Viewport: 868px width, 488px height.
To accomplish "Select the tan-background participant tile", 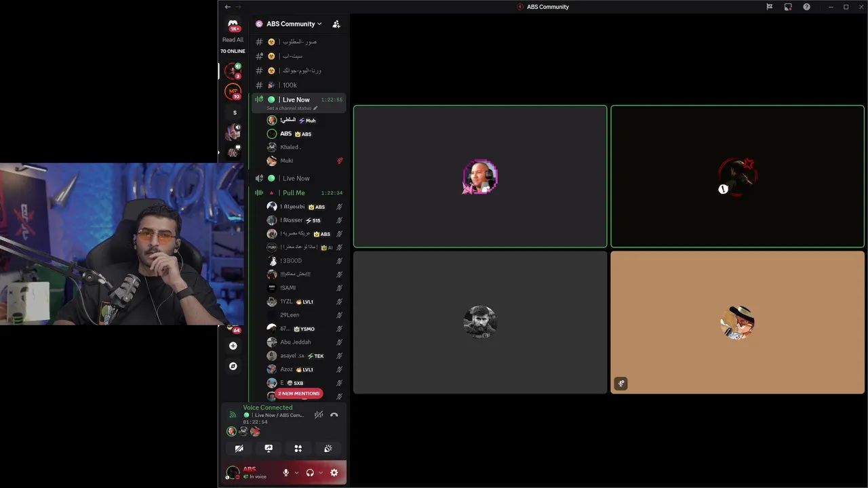I will pos(738,323).
